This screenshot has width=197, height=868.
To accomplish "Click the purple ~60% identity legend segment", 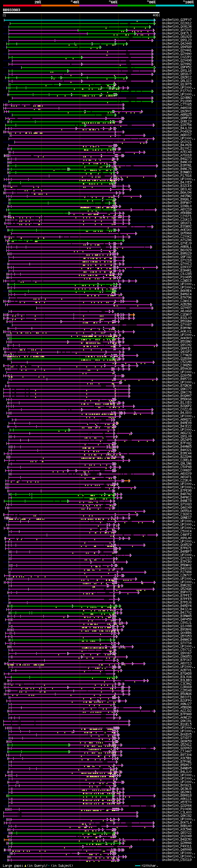I will click(x=99, y=6).
